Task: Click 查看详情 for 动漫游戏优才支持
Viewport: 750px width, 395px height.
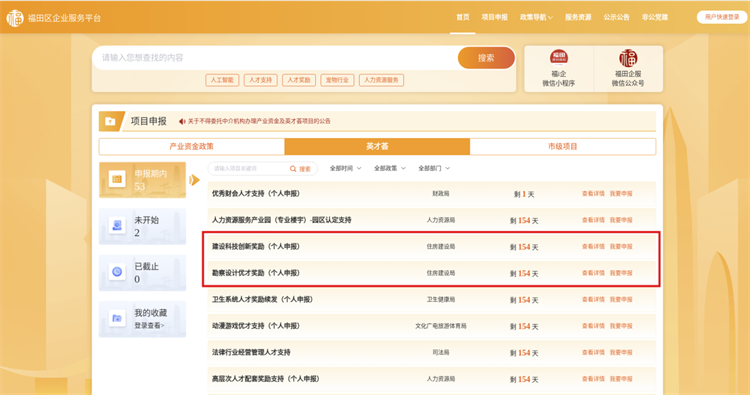Action: click(x=593, y=326)
